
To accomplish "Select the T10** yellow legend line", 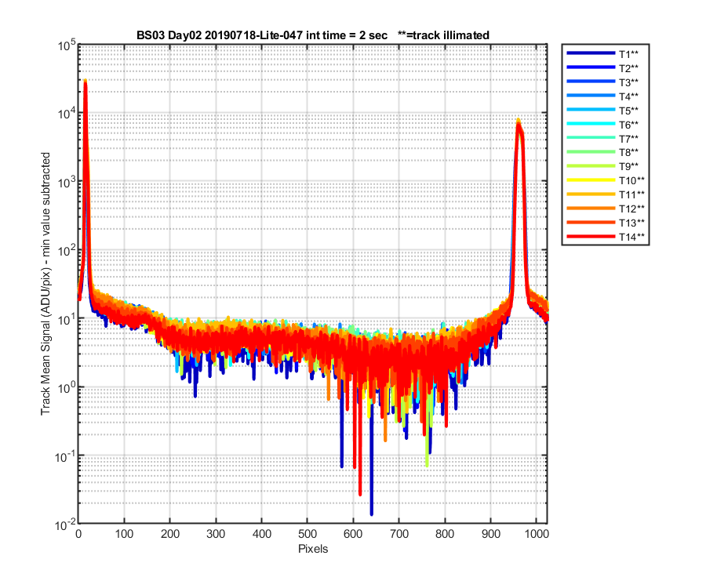I will click(x=591, y=180).
